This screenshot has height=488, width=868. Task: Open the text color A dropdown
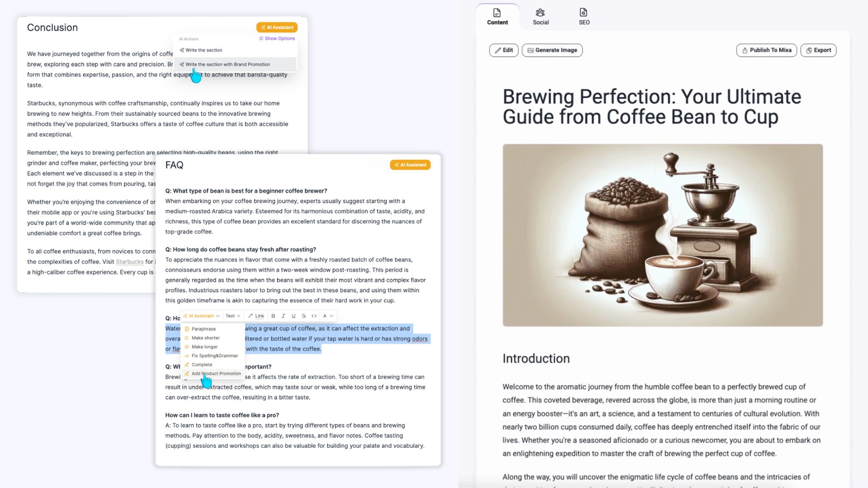328,316
